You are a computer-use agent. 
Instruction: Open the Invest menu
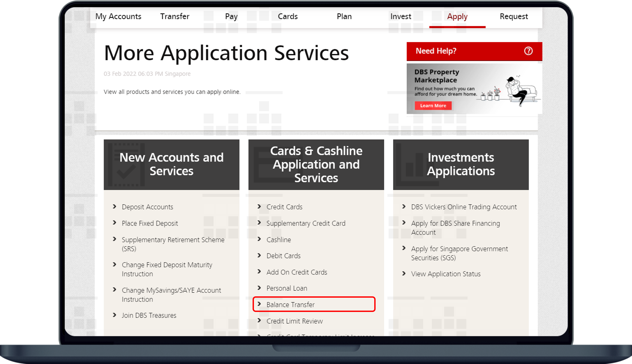400,16
